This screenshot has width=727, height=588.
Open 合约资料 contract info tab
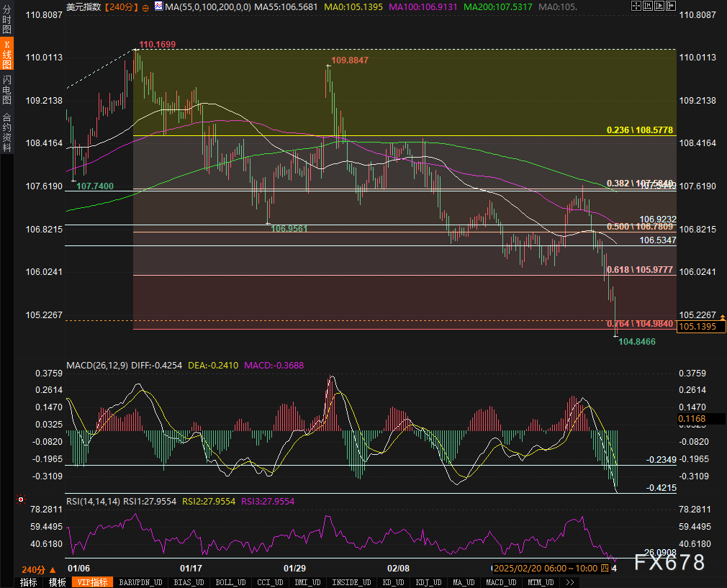(x=6, y=132)
